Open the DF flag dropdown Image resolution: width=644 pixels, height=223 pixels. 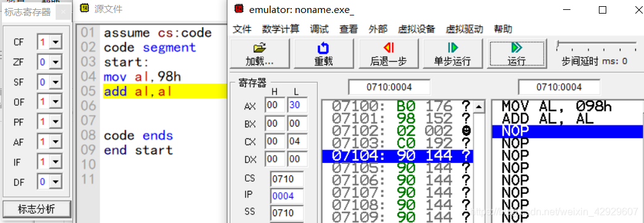click(x=56, y=182)
